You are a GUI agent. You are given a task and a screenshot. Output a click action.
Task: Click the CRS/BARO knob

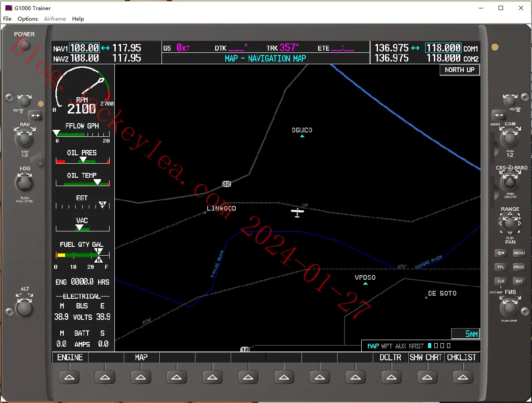pyautogui.click(x=510, y=182)
